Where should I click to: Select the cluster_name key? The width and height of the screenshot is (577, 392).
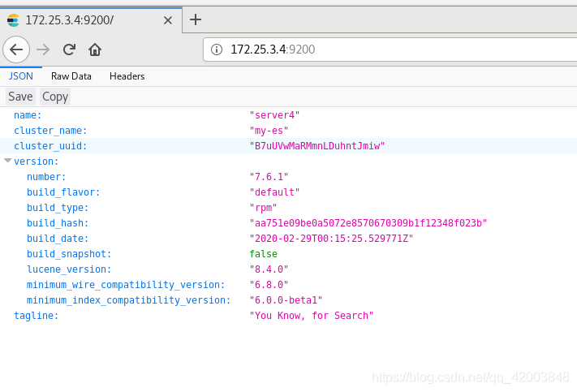50,131
